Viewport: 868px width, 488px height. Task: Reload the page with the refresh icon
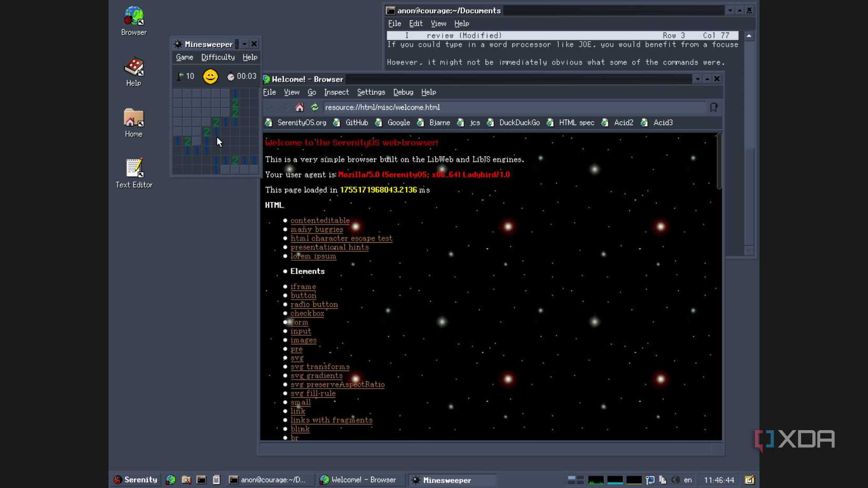(315, 107)
